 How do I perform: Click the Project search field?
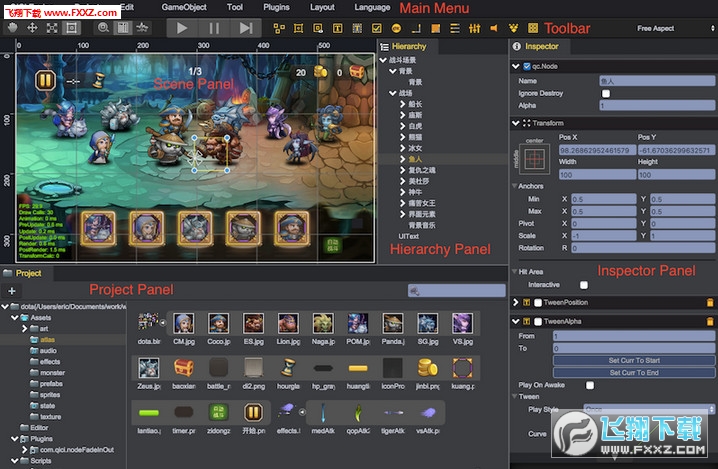click(457, 291)
